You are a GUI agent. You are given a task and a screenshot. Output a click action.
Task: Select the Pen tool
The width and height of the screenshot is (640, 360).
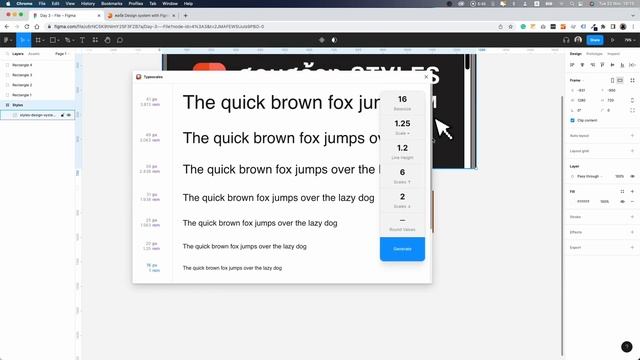point(67,40)
